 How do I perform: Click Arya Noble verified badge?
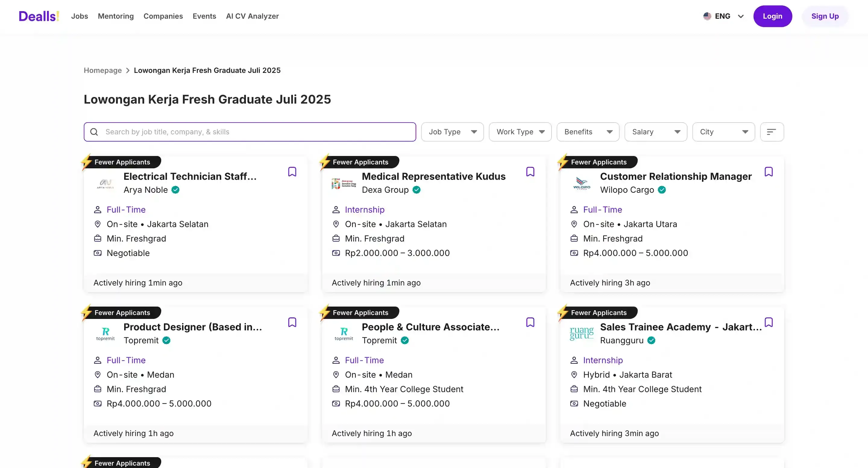click(175, 190)
